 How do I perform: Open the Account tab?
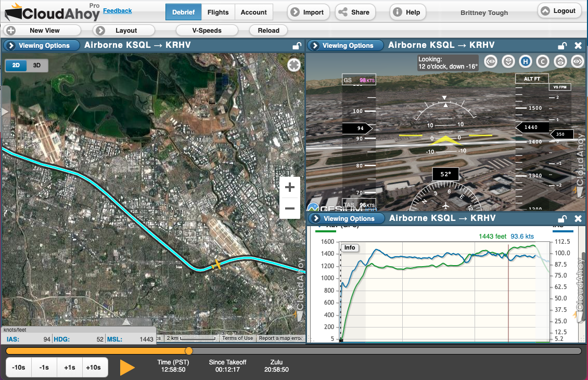pyautogui.click(x=254, y=12)
